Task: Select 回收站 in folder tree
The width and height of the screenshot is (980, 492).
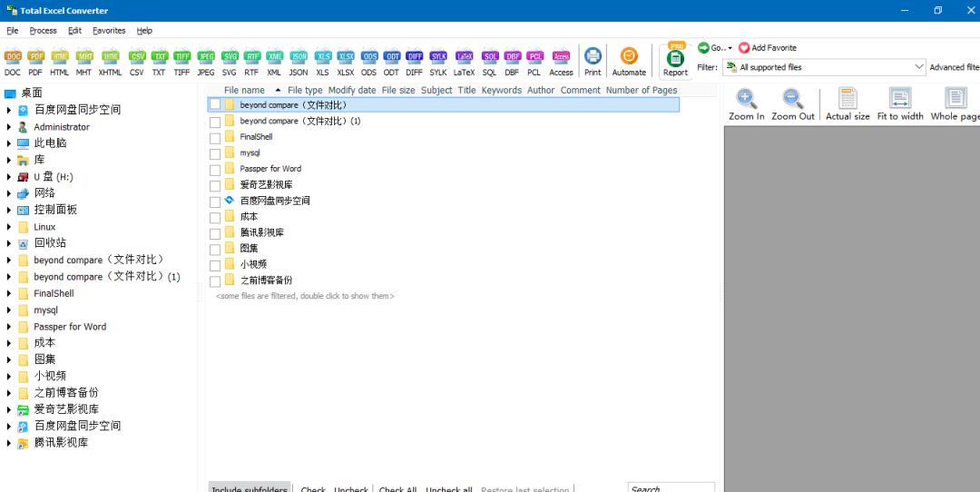Action: tap(50, 243)
